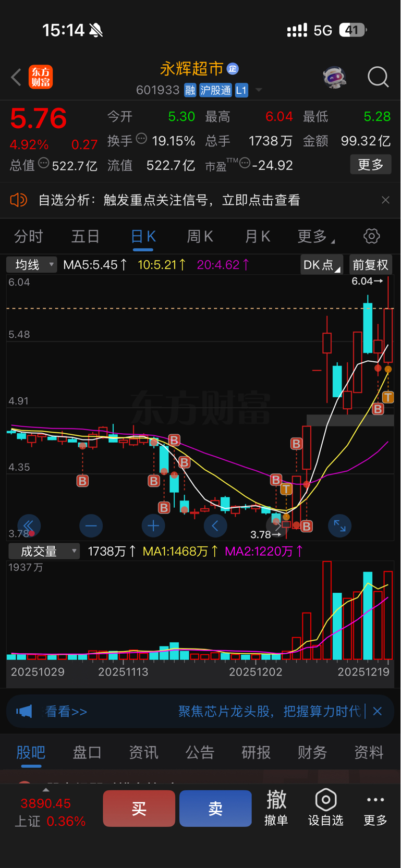Tap the 5.76 current price

pyautogui.click(x=38, y=118)
